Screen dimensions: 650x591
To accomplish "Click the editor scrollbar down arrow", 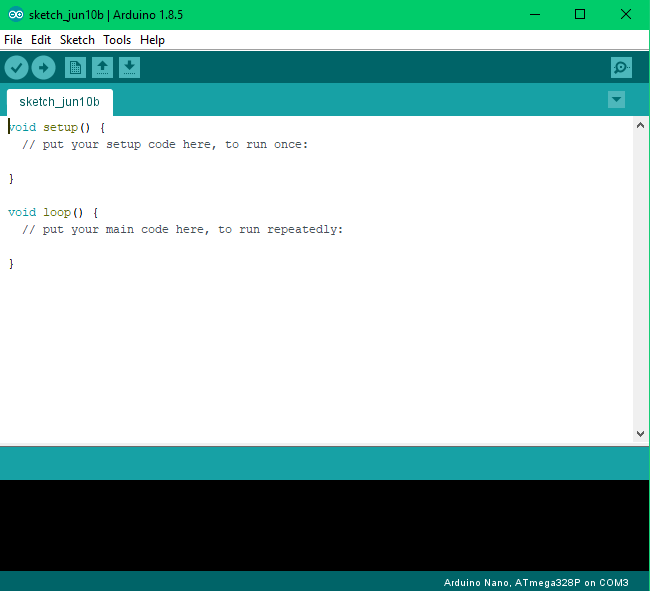I will (640, 434).
